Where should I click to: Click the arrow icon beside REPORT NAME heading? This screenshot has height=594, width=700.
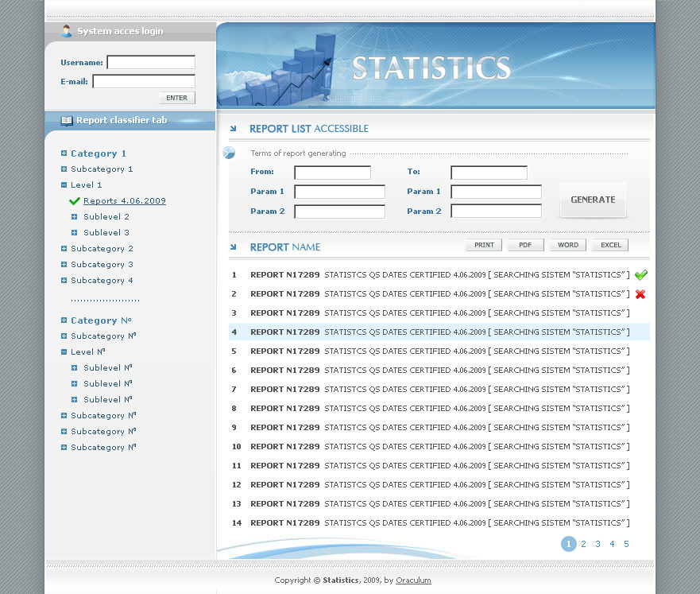click(x=233, y=247)
